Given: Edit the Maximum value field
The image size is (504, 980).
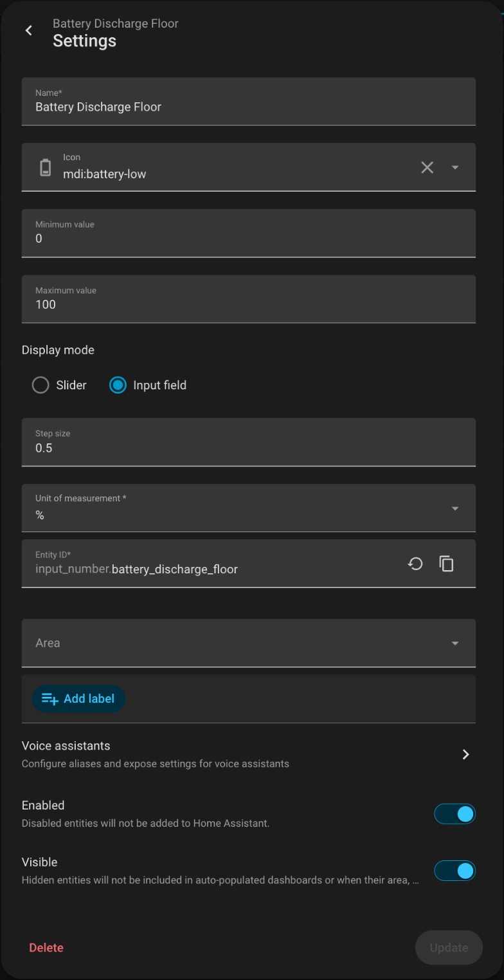Looking at the screenshot, I should (249, 299).
